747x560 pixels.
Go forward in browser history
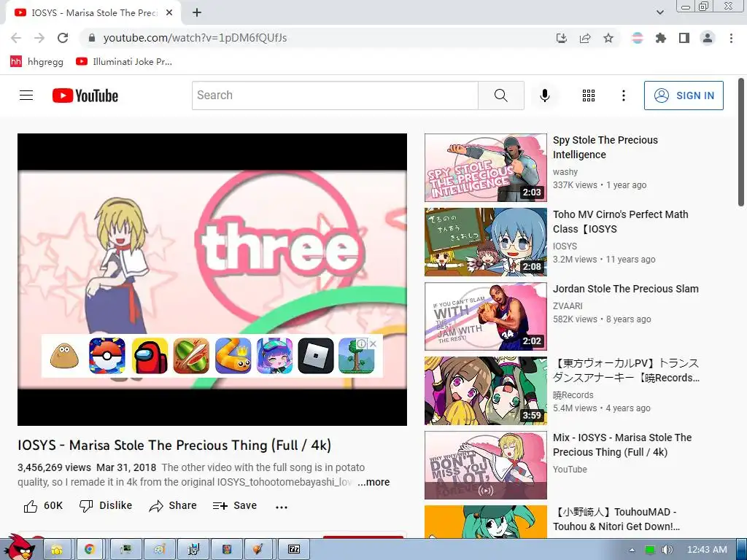[x=39, y=38]
